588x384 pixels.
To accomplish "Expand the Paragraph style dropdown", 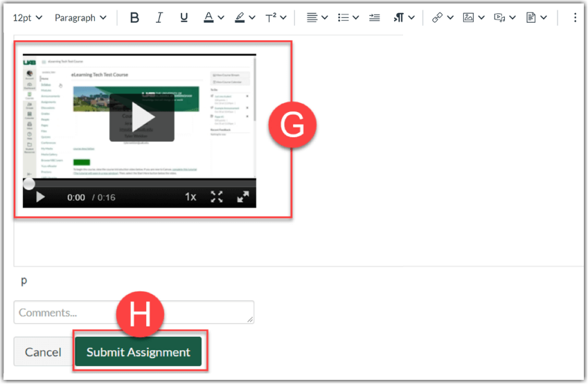I will tap(80, 18).
